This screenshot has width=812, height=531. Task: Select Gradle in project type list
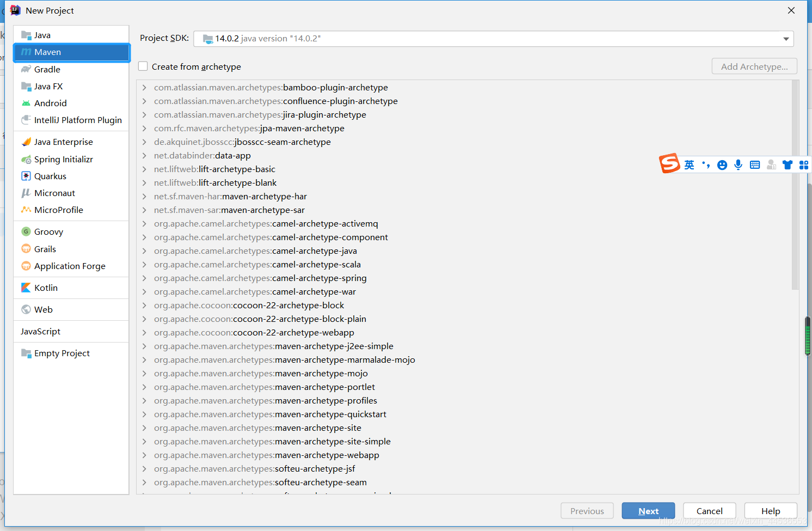pos(71,69)
